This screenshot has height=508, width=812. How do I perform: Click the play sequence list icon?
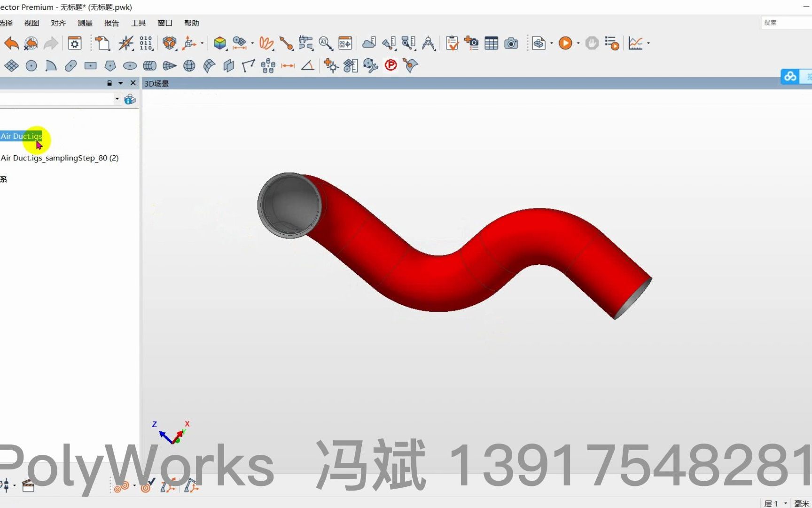(611, 43)
